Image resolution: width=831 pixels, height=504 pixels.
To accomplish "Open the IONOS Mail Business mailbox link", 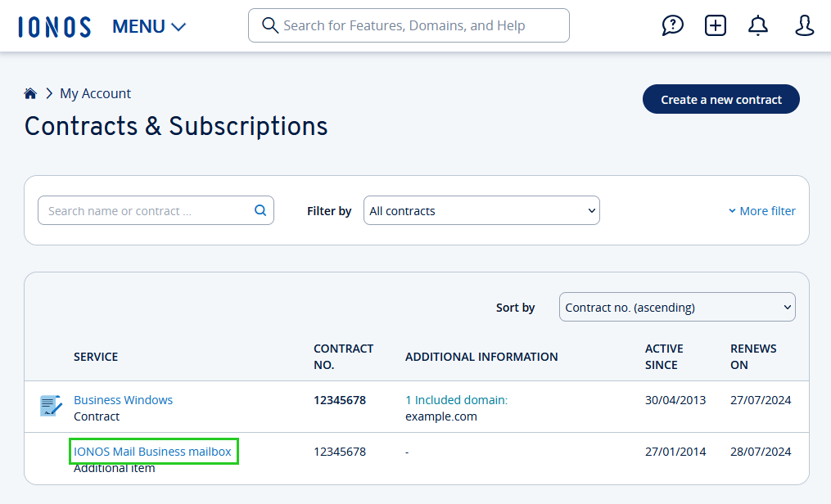I will (x=154, y=451).
